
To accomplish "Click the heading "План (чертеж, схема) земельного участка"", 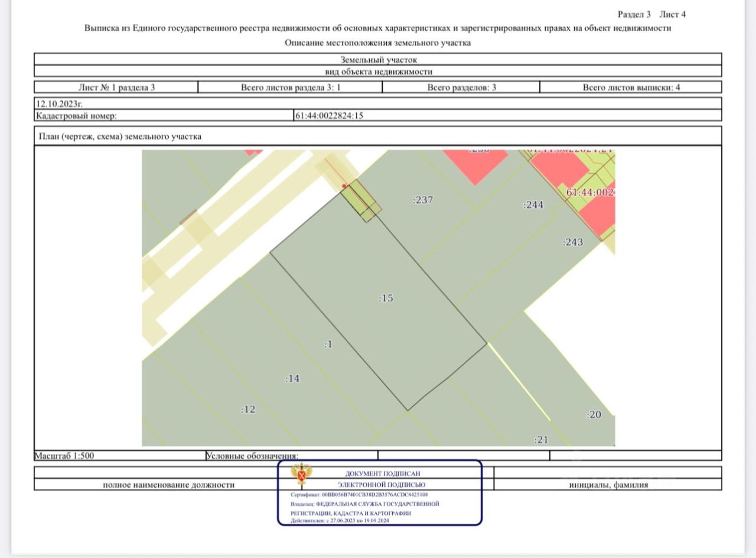I will 119,137.
